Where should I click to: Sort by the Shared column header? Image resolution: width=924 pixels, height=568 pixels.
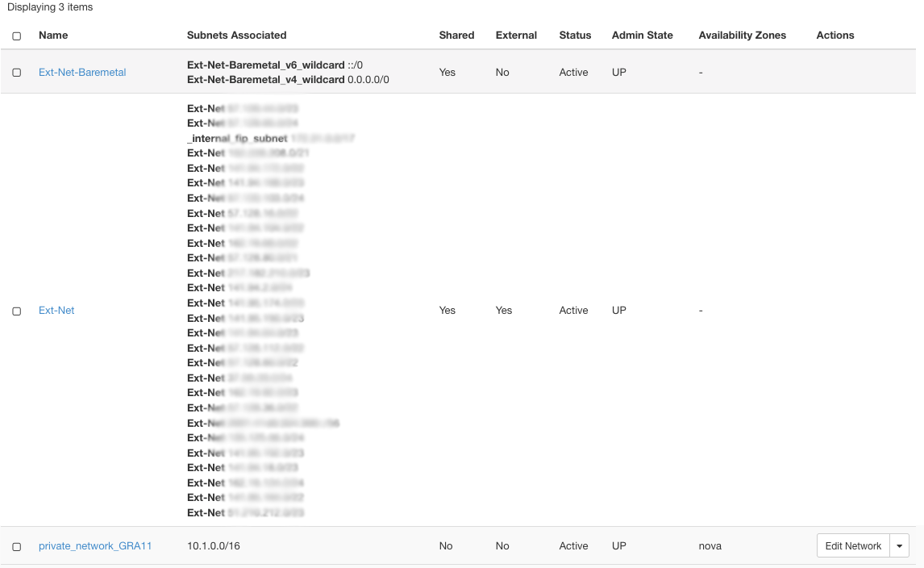pos(456,35)
